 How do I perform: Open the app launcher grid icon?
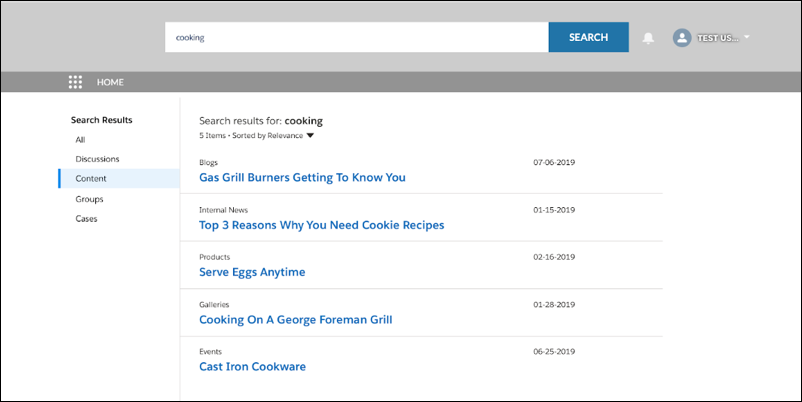pyautogui.click(x=75, y=82)
